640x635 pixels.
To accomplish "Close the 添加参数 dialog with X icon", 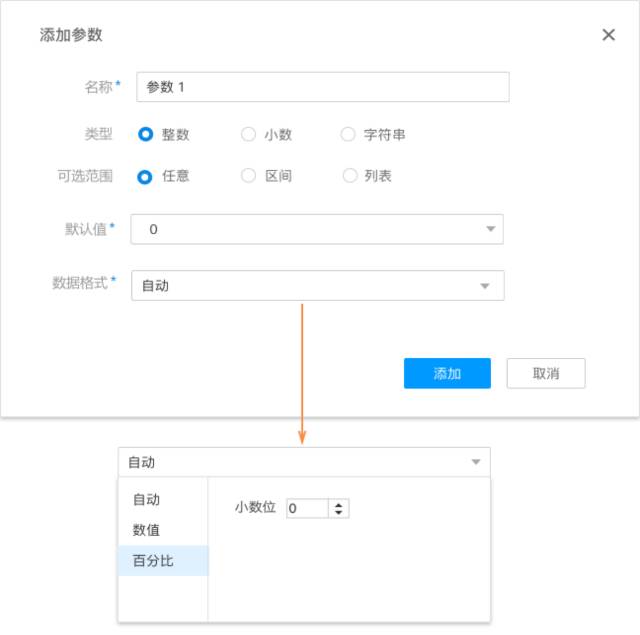I will coord(608,35).
